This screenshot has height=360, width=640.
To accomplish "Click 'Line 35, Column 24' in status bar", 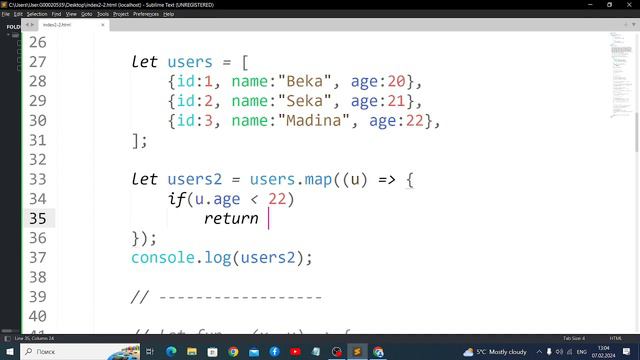I will point(34,338).
